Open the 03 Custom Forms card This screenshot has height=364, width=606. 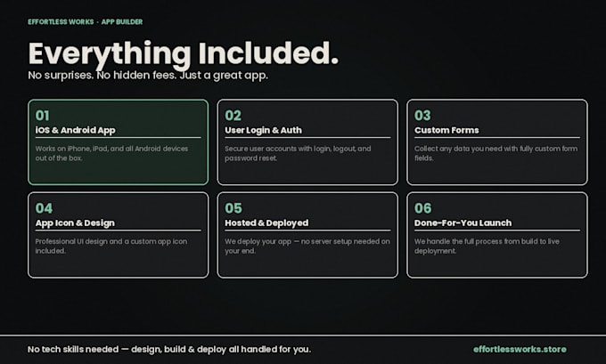point(497,142)
